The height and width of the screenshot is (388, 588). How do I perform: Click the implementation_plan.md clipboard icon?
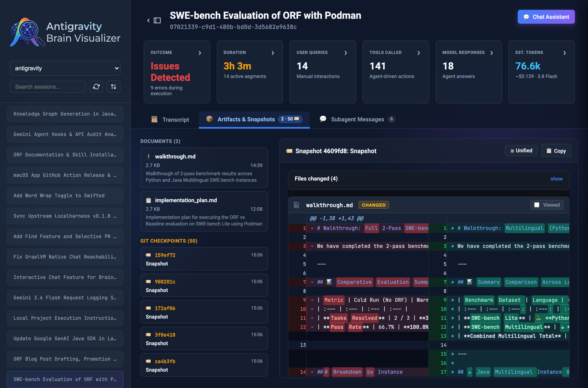[x=148, y=200]
